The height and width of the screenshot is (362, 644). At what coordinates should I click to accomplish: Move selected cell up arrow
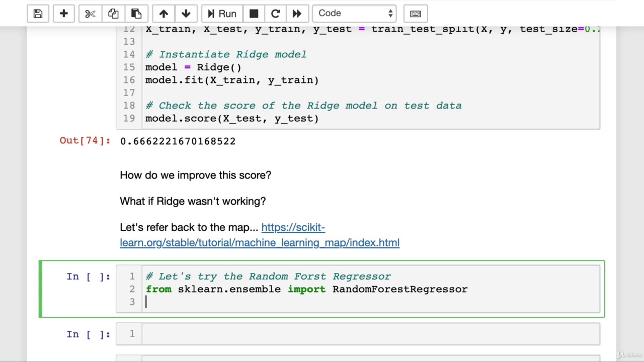pos(164,14)
